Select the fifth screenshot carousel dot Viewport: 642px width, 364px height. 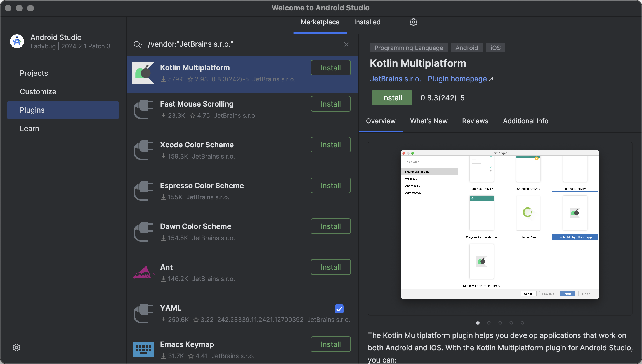pos(522,323)
